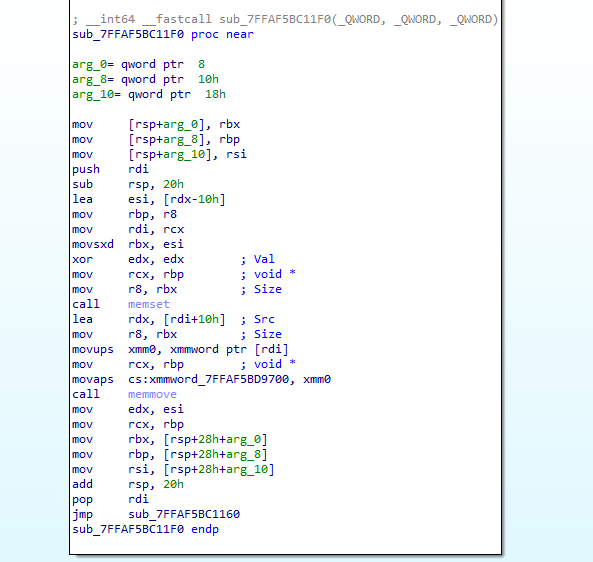Image resolution: width=593 pixels, height=562 pixels.
Task: Click the 'sub_7FFAF5BC11F0 endp' line
Action: (146, 529)
